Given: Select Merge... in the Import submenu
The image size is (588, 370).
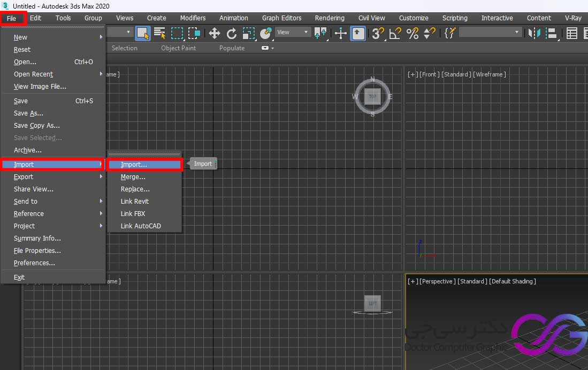Looking at the screenshot, I should tap(145, 176).
